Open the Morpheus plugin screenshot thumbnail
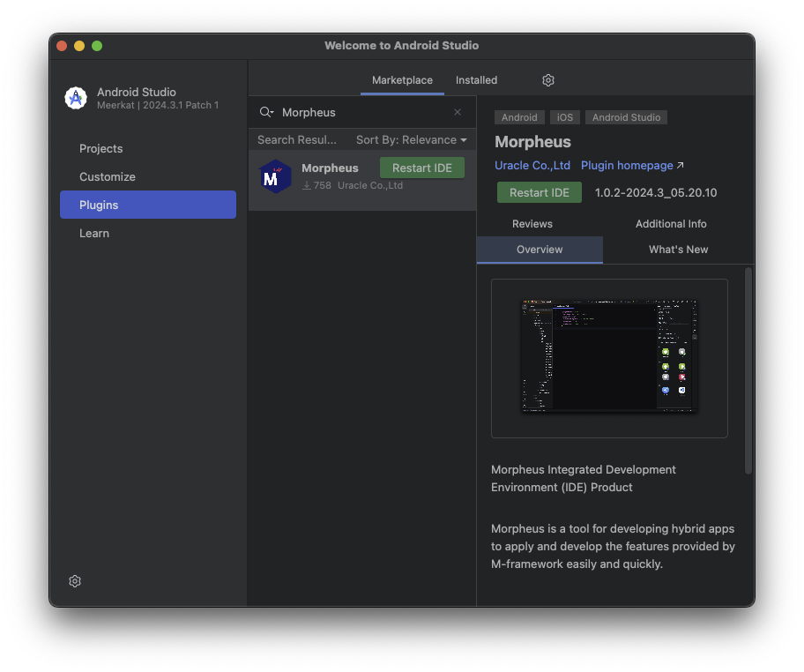Viewport: 804px width, 672px height. [x=609, y=358]
